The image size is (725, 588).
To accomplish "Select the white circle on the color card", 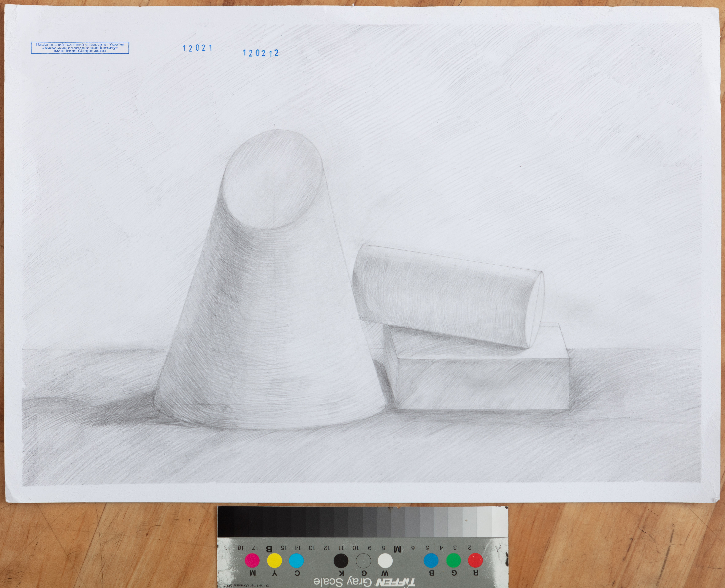I will point(385,561).
